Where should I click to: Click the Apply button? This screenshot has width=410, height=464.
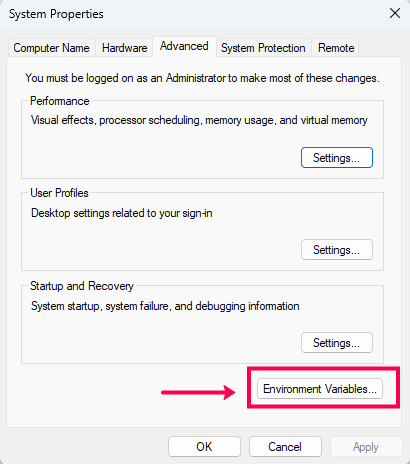[366, 447]
